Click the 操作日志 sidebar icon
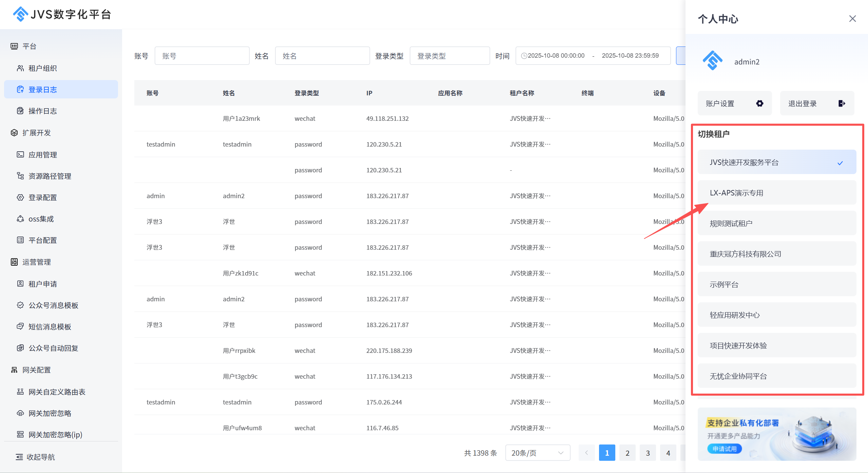The image size is (868, 473). [20, 111]
